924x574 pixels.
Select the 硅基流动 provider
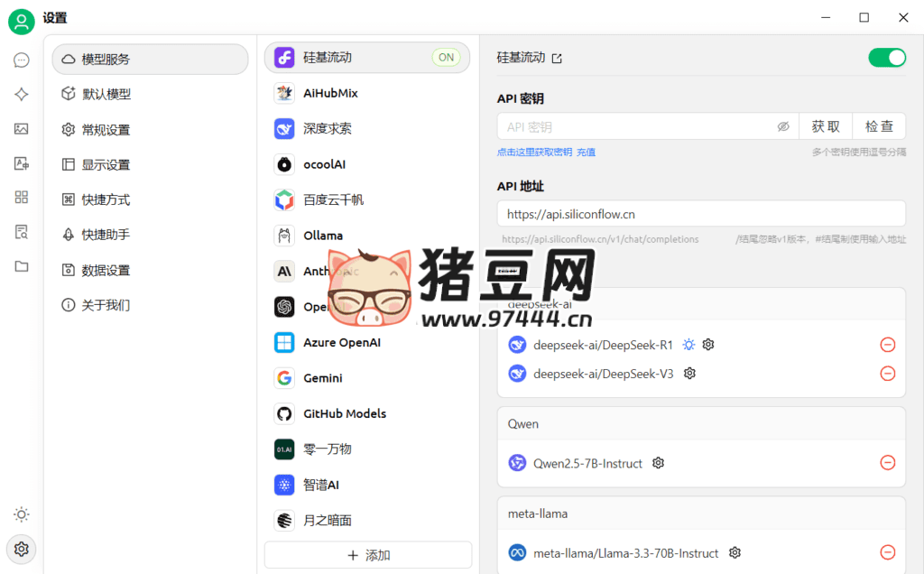(367, 57)
